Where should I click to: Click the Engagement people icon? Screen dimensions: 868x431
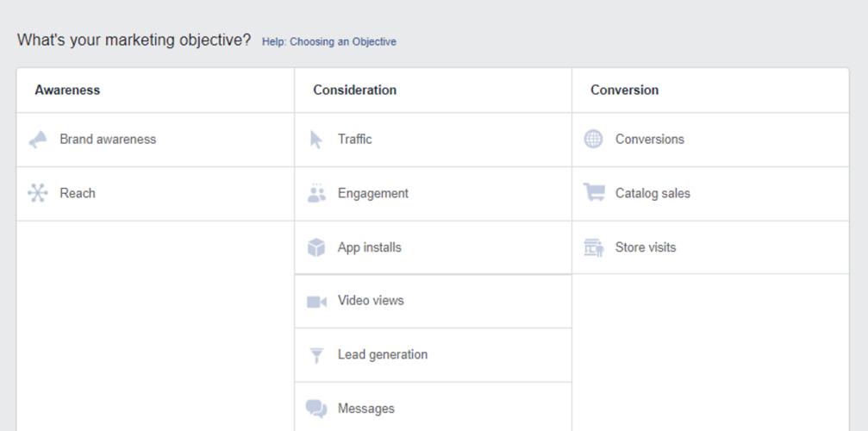pyautogui.click(x=316, y=193)
